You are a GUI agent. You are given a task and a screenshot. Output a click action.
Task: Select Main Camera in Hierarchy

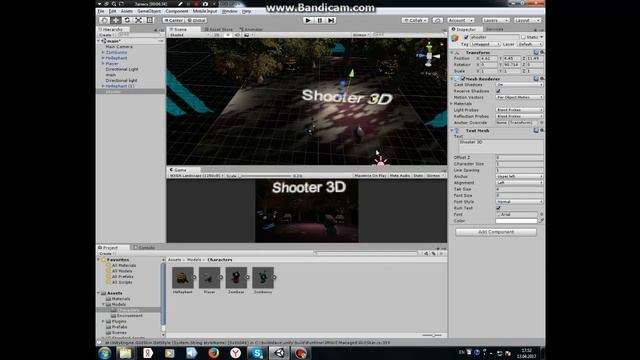tap(119, 47)
